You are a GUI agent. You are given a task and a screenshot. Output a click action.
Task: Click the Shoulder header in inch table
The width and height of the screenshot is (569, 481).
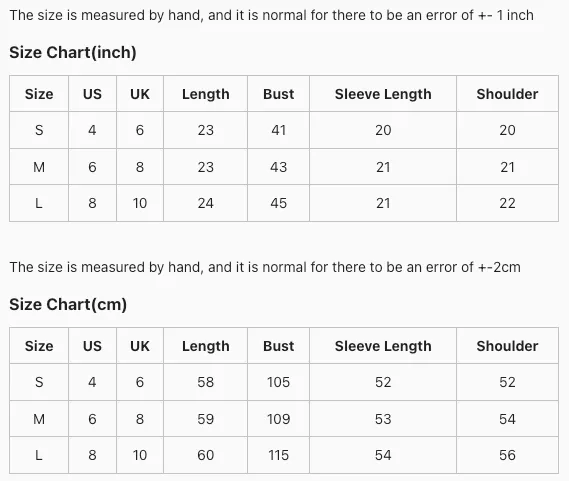pyautogui.click(x=507, y=94)
